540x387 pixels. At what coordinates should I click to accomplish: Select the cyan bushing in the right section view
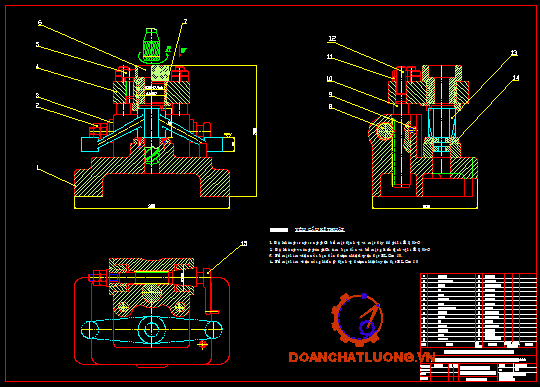point(442,123)
